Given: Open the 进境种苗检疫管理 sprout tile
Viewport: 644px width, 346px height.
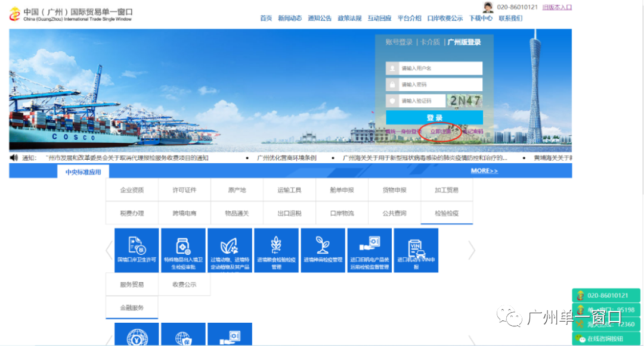Looking at the screenshot, I should tap(323, 250).
